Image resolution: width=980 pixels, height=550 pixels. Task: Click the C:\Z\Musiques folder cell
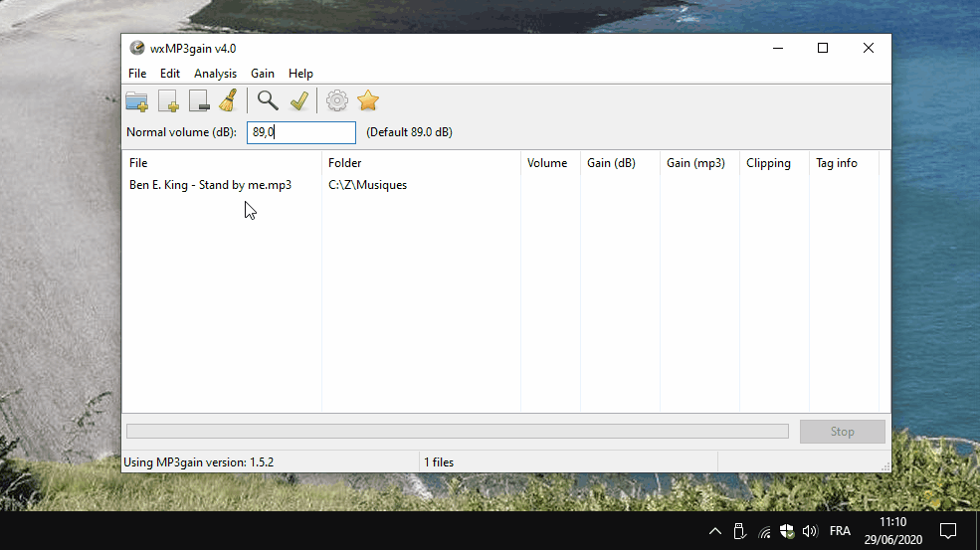tap(367, 185)
